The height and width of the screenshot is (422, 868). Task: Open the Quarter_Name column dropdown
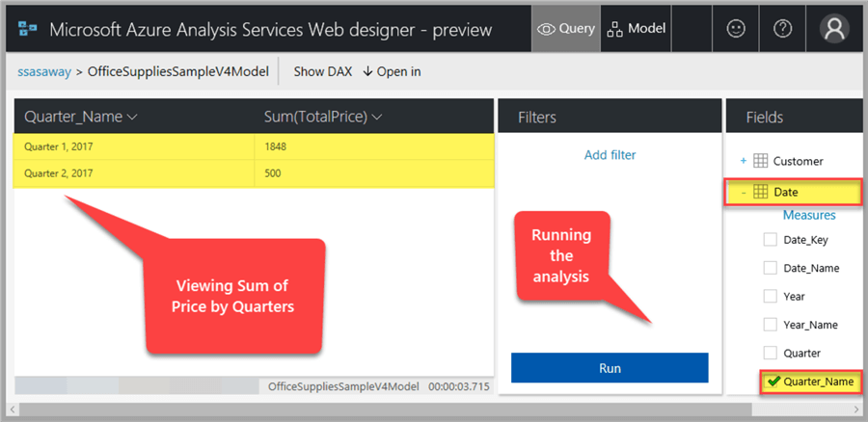(x=132, y=117)
